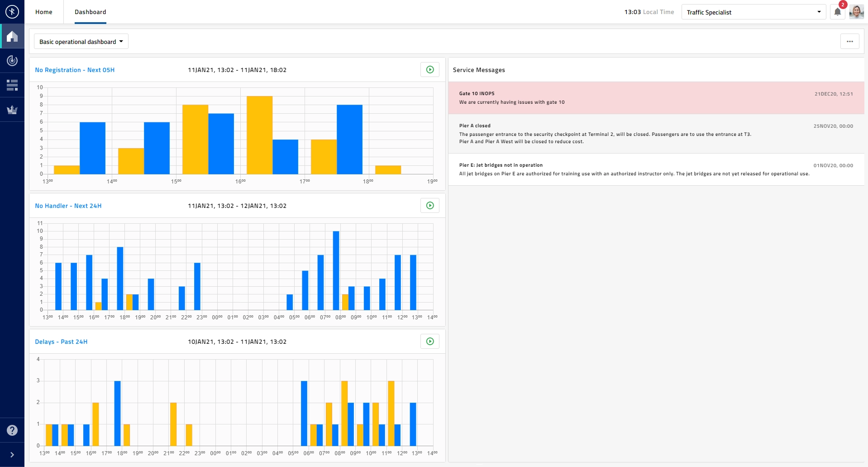Open the Gate 10 INOPS service message
The image size is (868, 467).
coord(656,98)
